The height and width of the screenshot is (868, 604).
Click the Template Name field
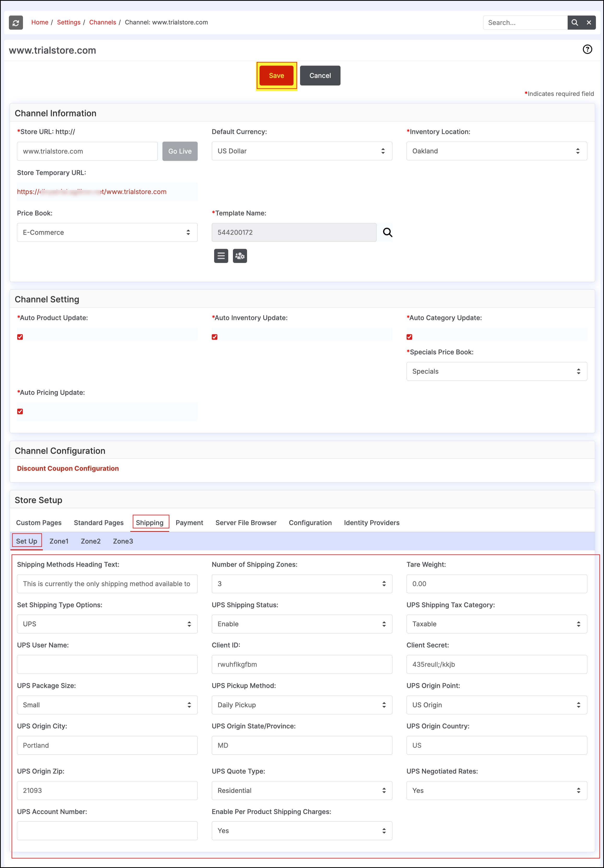click(x=294, y=232)
